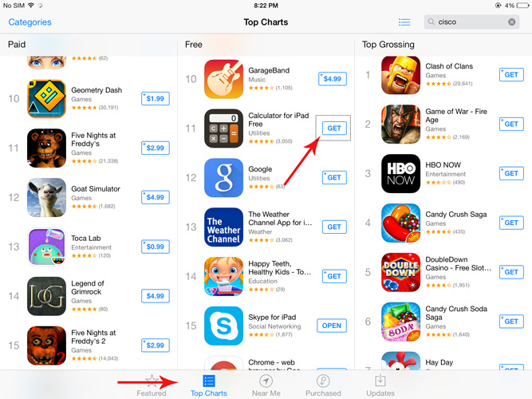Tap the Skype for iPad icon
The image size is (532, 399).
tap(223, 326)
